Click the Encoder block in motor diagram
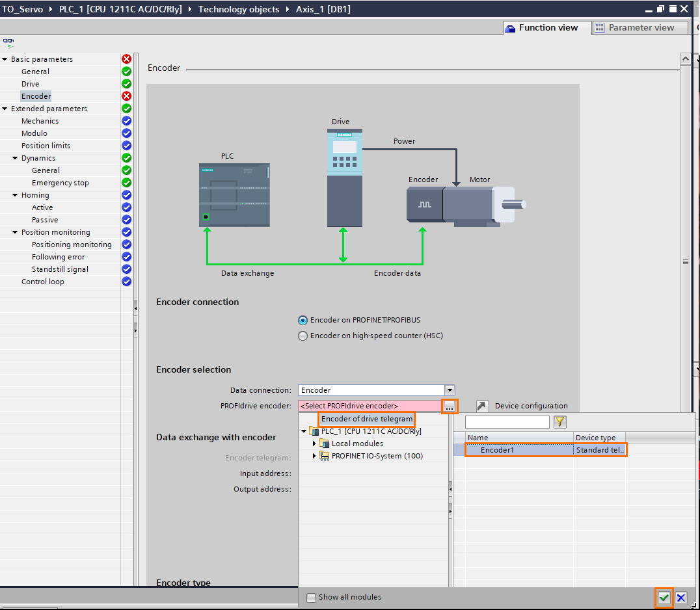The height and width of the screenshot is (610, 700). [425, 204]
